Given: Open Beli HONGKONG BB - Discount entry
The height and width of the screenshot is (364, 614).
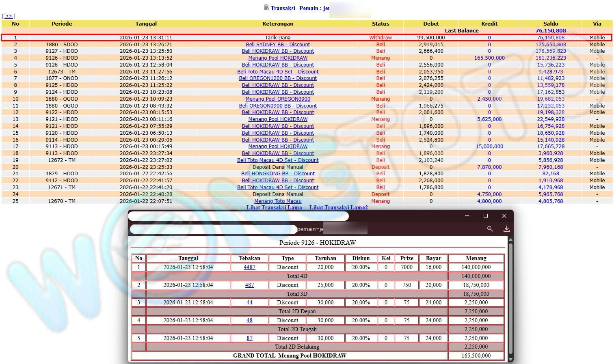Looking at the screenshot, I should coord(278,174).
